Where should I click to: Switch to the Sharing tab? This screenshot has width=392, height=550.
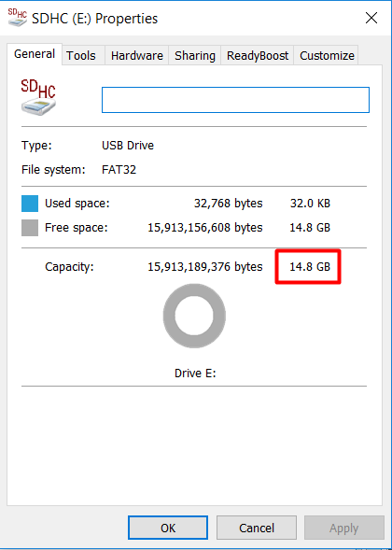(x=195, y=55)
